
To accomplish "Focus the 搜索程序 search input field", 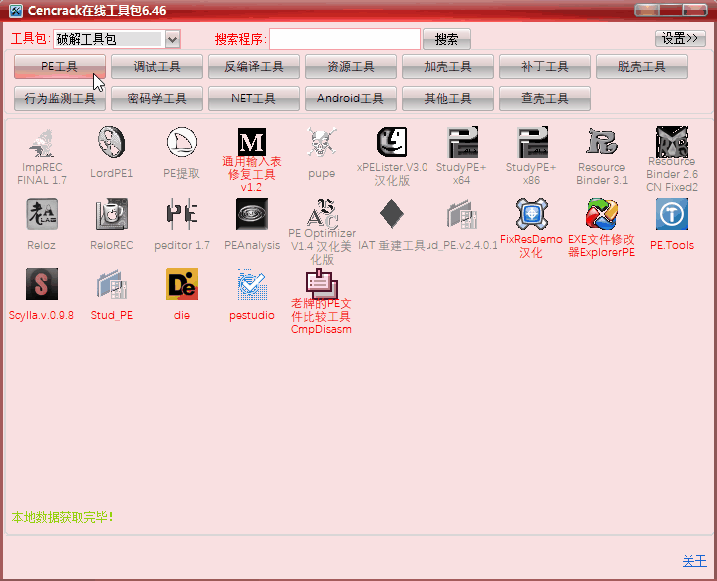I will 345,39.
